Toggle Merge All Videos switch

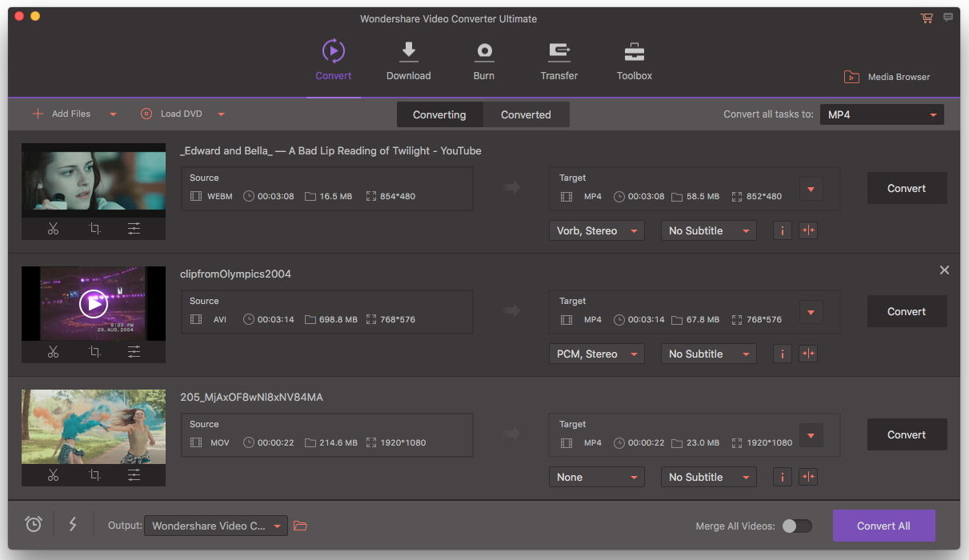797,526
